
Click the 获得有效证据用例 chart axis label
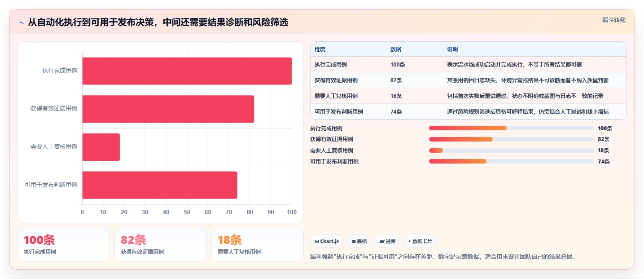pyautogui.click(x=54, y=108)
